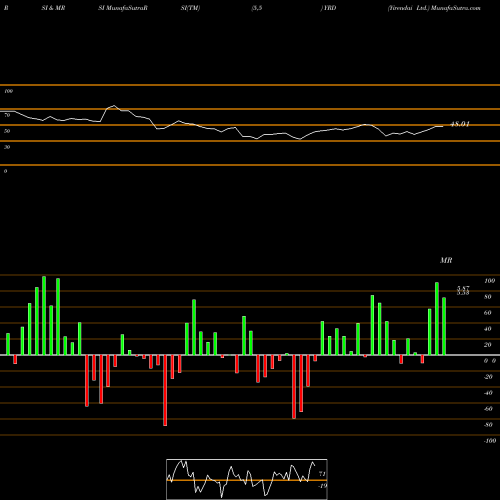This screenshot has height=500, width=500.
Task: Click the tallest green bar in the MR histogram
Action: (44, 315)
